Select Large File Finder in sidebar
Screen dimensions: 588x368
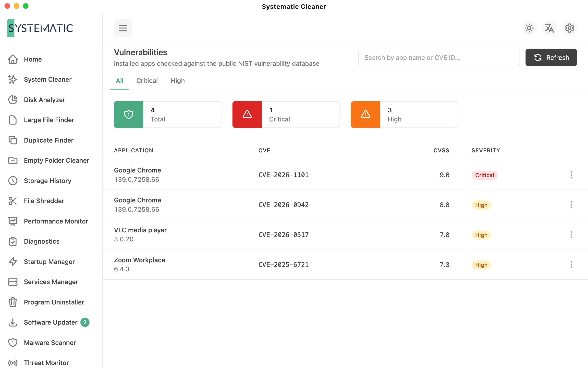click(x=49, y=120)
